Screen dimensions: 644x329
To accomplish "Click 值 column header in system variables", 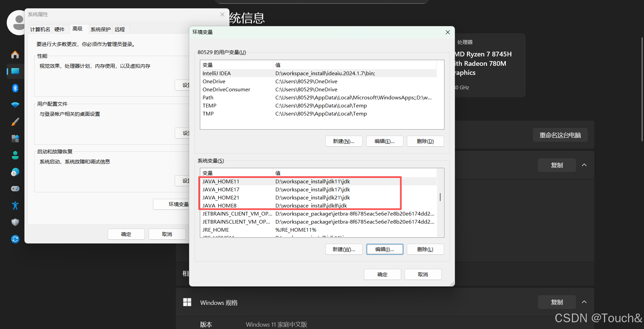I will [355, 173].
